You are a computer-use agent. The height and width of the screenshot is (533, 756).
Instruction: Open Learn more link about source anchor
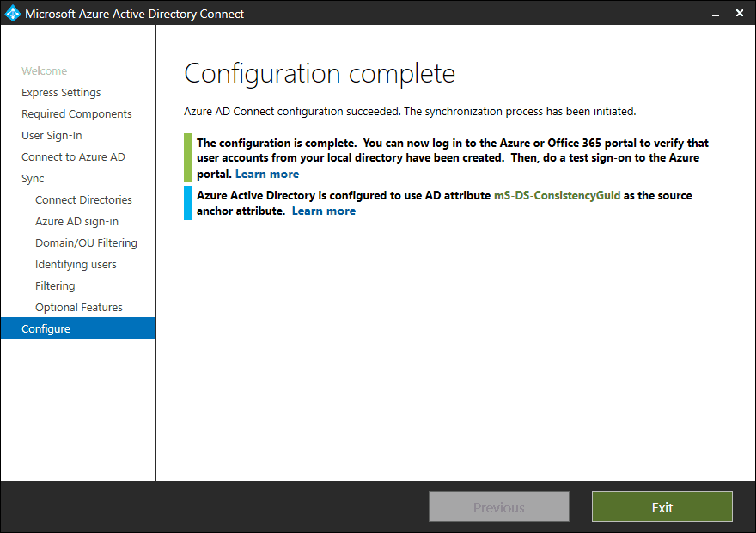tap(324, 211)
